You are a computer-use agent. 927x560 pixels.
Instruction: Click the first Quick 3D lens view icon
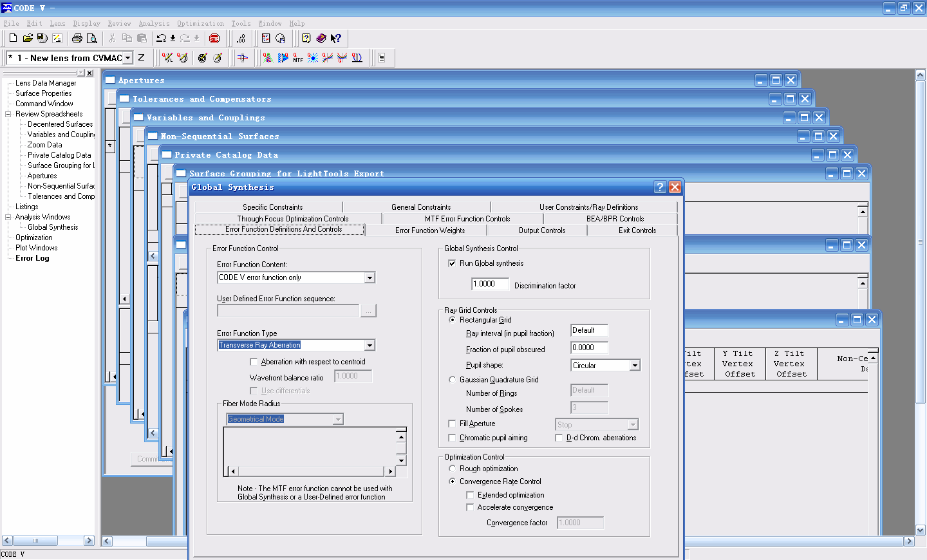pos(202,57)
